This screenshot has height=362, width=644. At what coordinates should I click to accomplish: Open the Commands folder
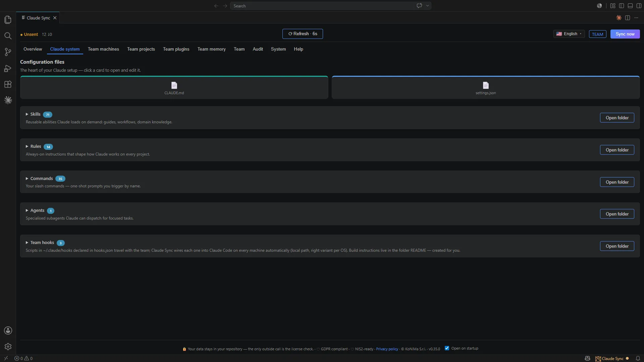(617, 182)
